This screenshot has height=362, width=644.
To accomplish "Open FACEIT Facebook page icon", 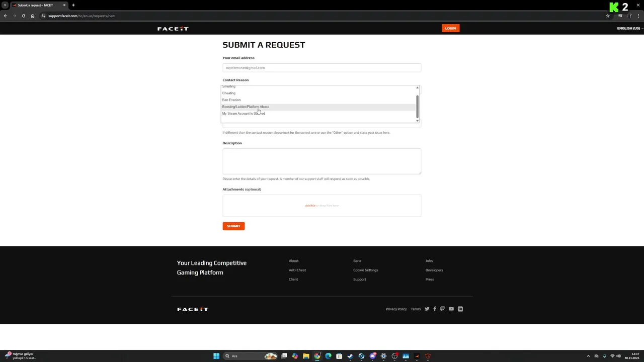I will coord(435,309).
